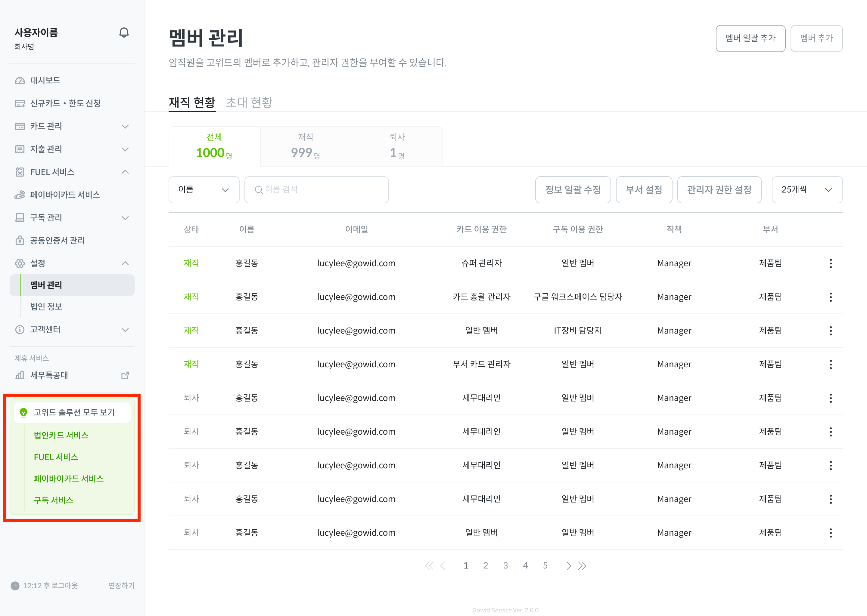
Task: Open the 대시보드 dashboard icon
Action: point(20,80)
